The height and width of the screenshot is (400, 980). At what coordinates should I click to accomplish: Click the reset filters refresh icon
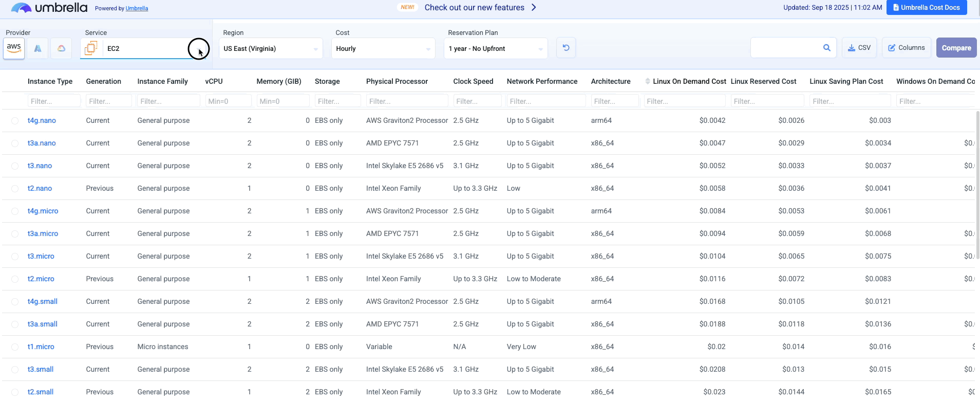pyautogui.click(x=566, y=48)
